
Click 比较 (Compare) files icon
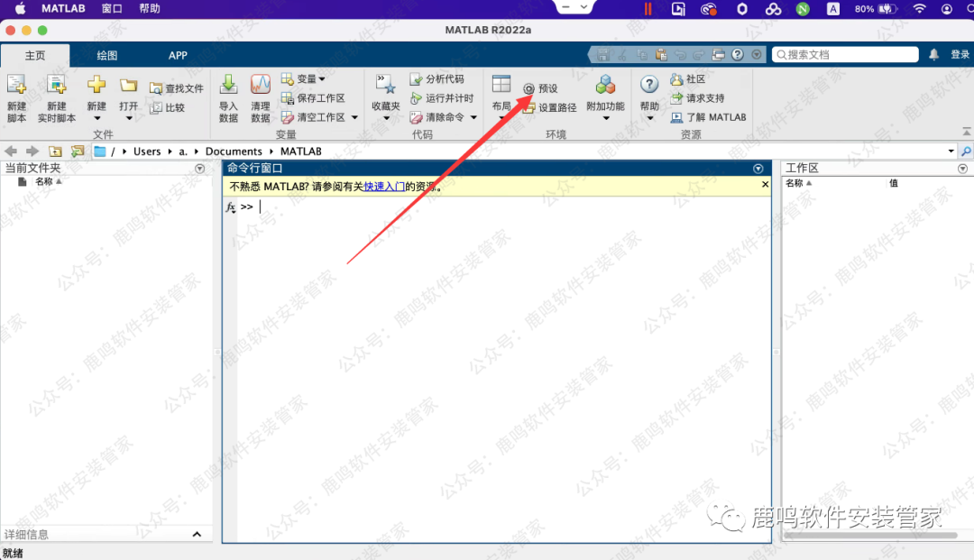[155, 107]
